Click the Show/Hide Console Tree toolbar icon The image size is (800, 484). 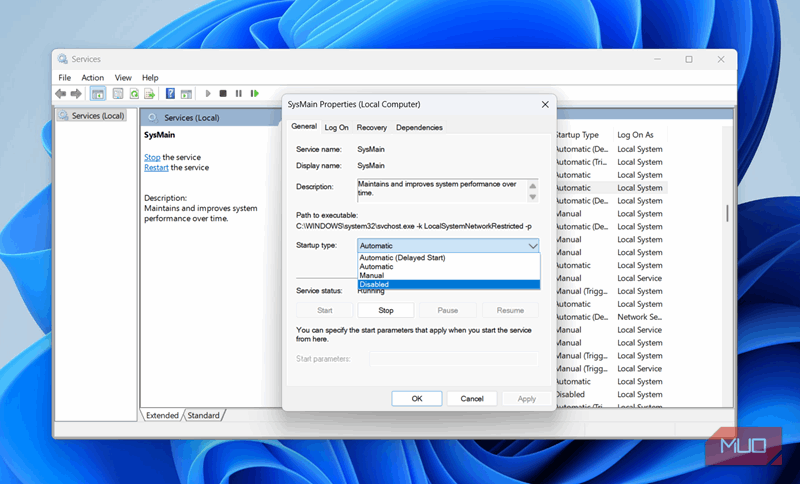[x=98, y=93]
